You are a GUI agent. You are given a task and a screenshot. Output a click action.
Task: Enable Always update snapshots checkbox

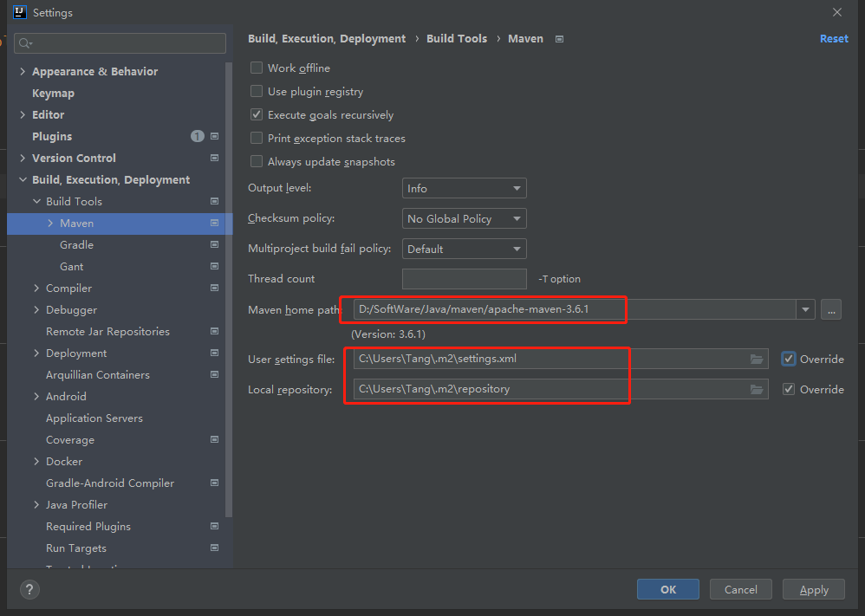pos(257,162)
